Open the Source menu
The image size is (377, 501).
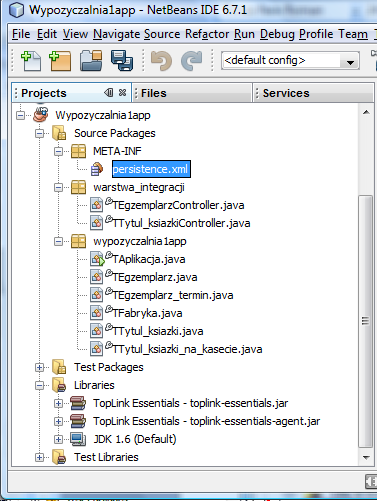coord(162,34)
